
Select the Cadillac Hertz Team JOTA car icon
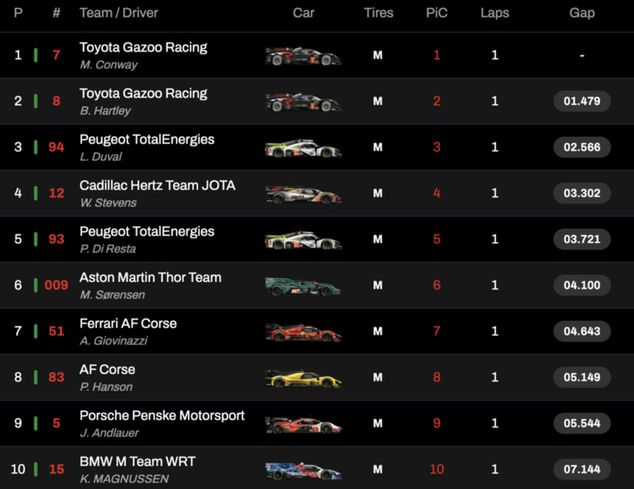[x=303, y=194]
